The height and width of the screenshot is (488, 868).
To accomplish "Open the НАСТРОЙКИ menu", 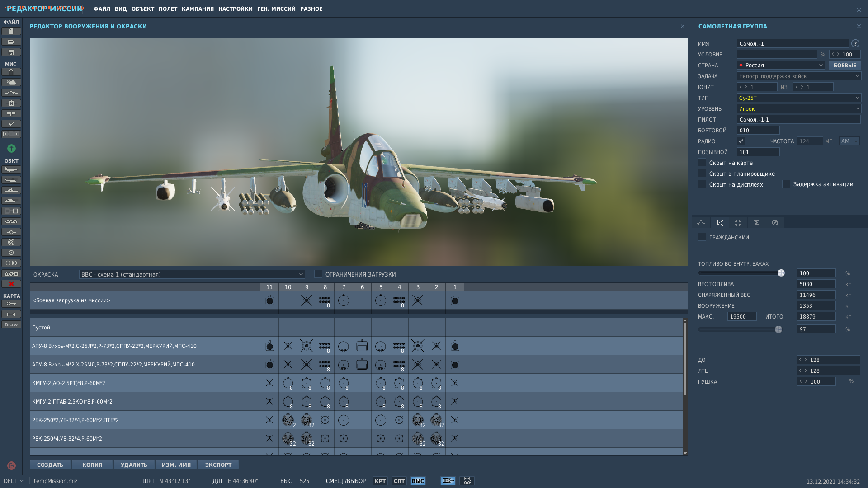I will (x=236, y=9).
